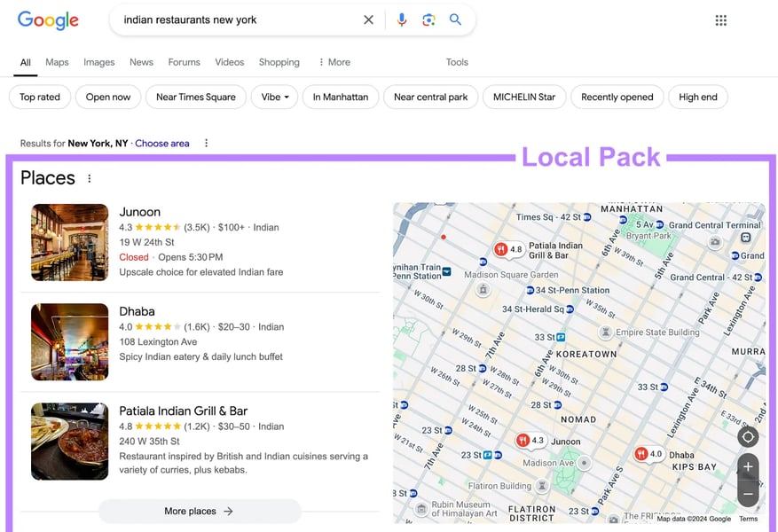Expand the More search tabs menu
Viewport: 778px width, 532px height.
pyautogui.click(x=334, y=62)
